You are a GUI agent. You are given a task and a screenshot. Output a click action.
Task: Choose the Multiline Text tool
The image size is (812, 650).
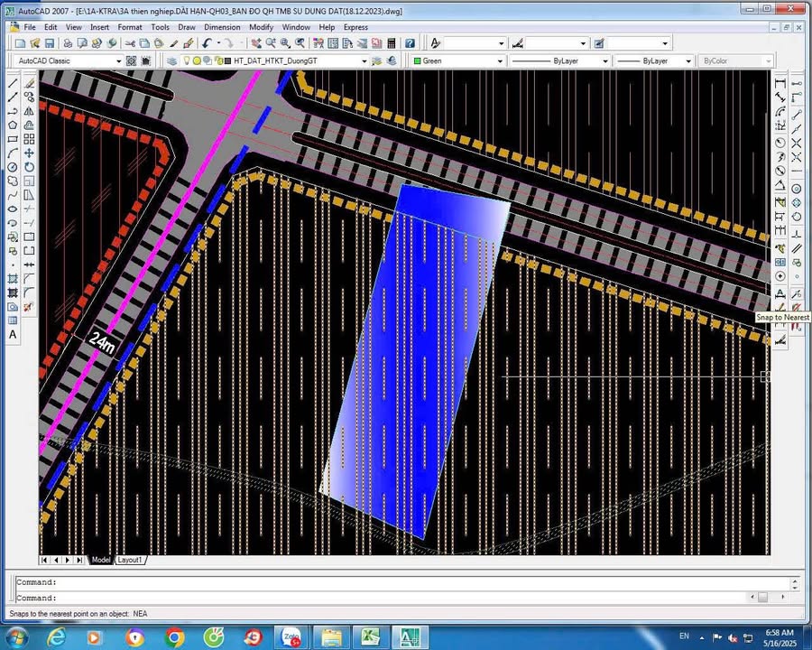[x=13, y=335]
